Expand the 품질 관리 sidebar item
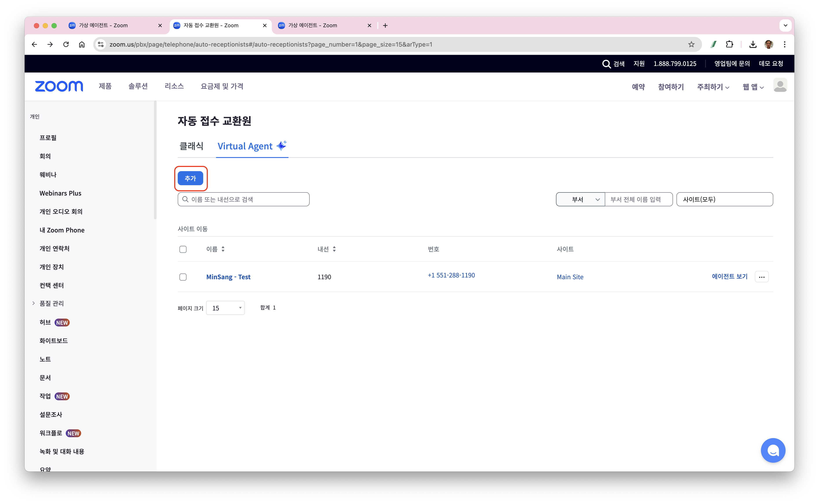Image resolution: width=819 pixels, height=504 pixels. pyautogui.click(x=33, y=303)
